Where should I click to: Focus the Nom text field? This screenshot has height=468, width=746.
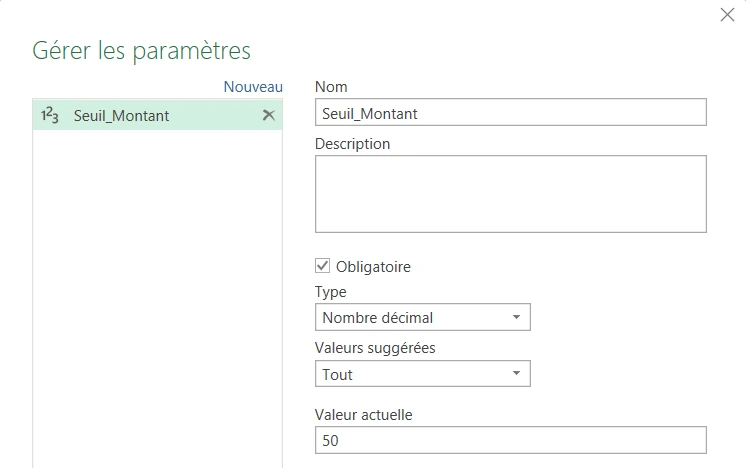click(x=510, y=112)
